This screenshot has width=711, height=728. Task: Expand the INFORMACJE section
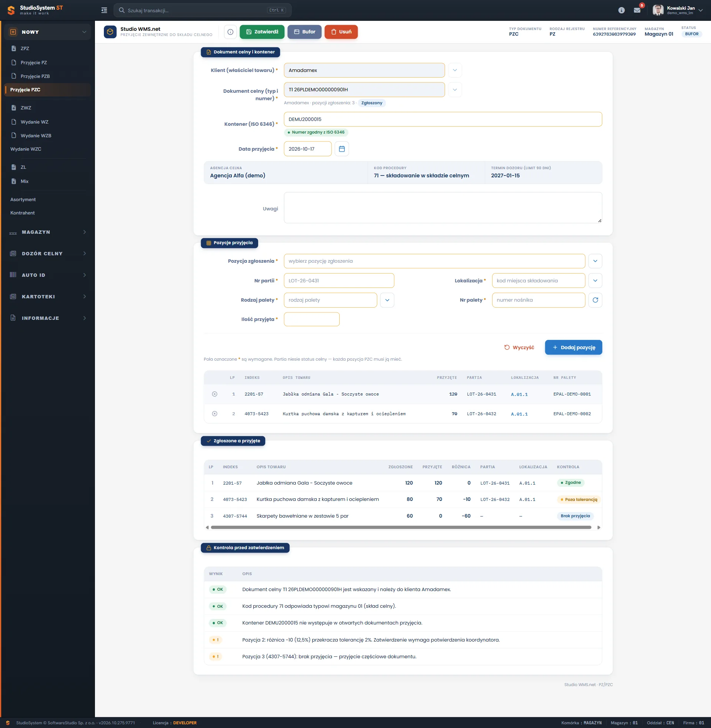(47, 318)
